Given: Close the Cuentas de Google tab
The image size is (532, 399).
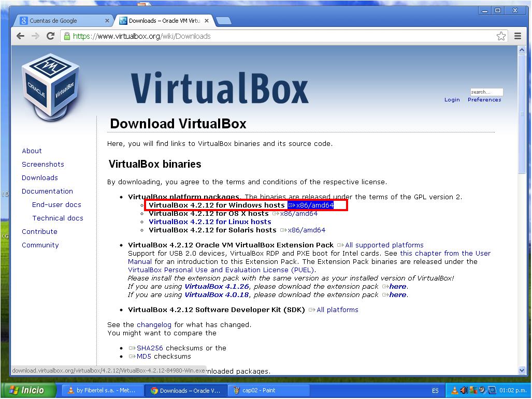Looking at the screenshot, I should [x=107, y=21].
